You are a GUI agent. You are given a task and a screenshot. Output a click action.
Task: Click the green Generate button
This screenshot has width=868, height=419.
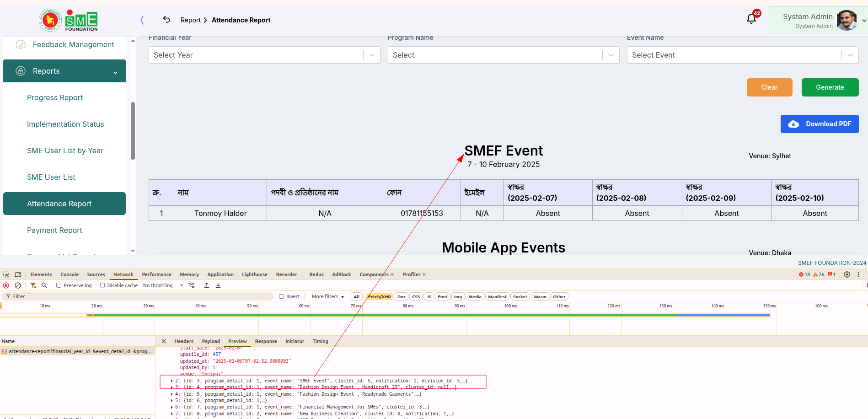point(830,87)
